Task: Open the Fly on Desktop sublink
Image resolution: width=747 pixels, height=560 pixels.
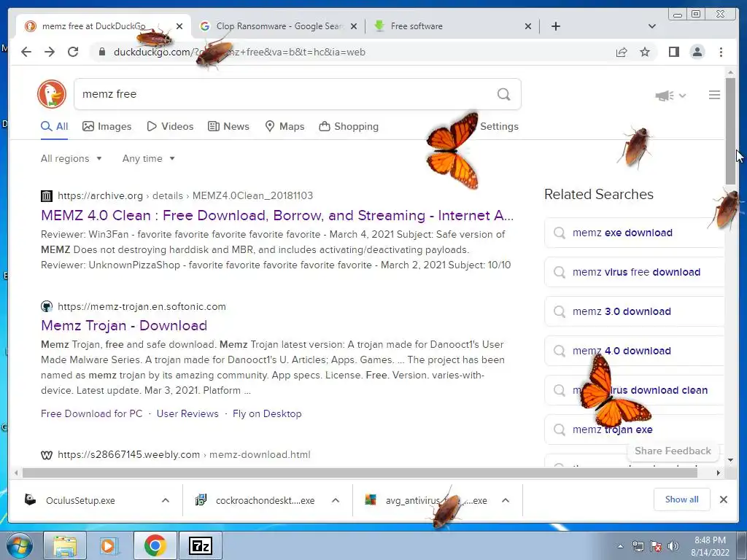Action: point(267,414)
